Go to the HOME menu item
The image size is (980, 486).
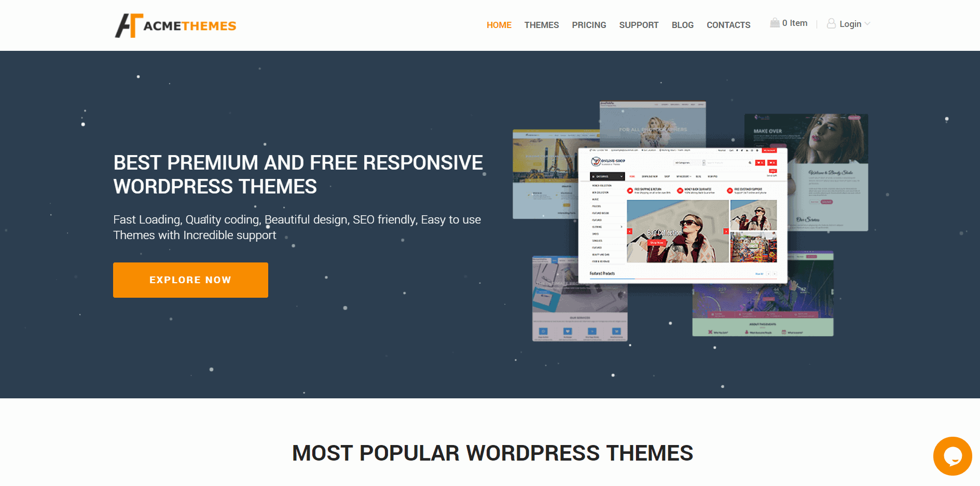pyautogui.click(x=499, y=25)
